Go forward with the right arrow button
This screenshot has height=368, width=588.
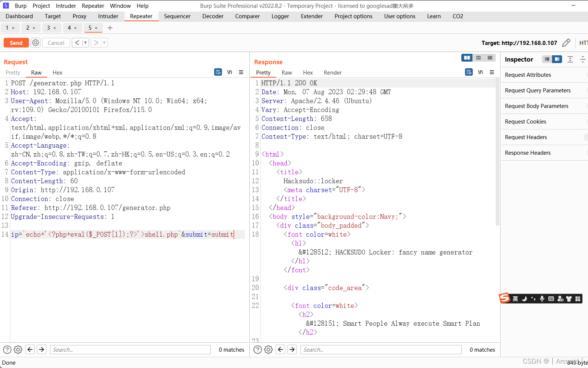(96, 43)
